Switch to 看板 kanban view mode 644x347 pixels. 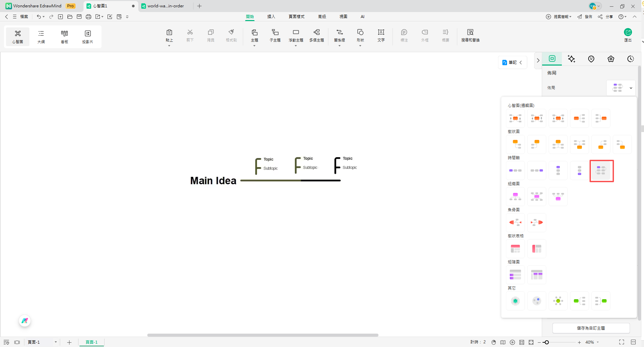(64, 36)
